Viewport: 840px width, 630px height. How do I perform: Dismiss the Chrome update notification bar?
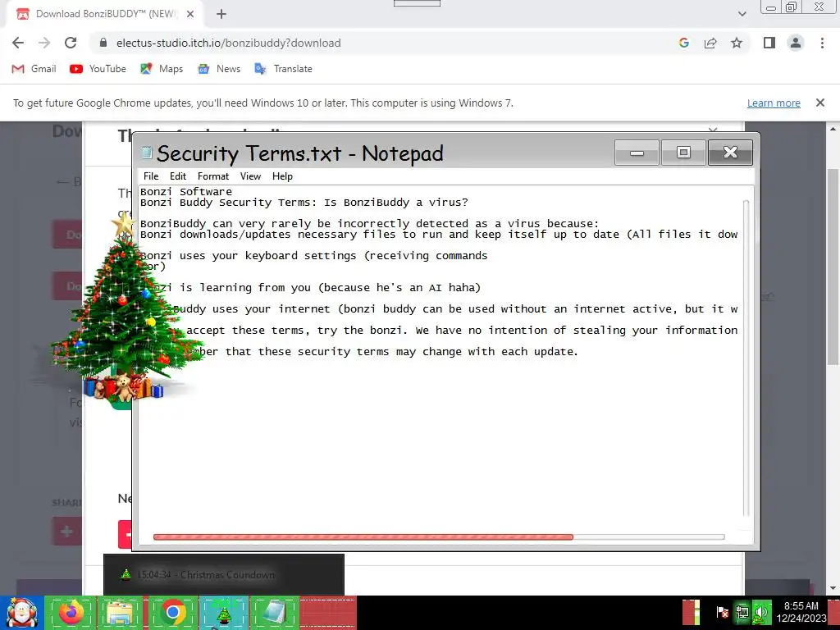(819, 103)
